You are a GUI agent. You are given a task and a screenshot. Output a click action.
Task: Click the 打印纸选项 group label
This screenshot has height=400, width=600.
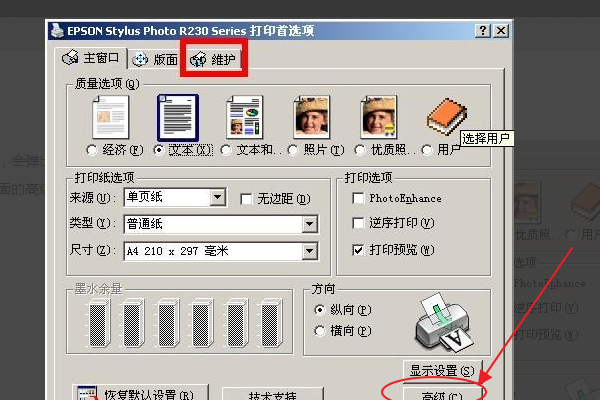(104, 178)
